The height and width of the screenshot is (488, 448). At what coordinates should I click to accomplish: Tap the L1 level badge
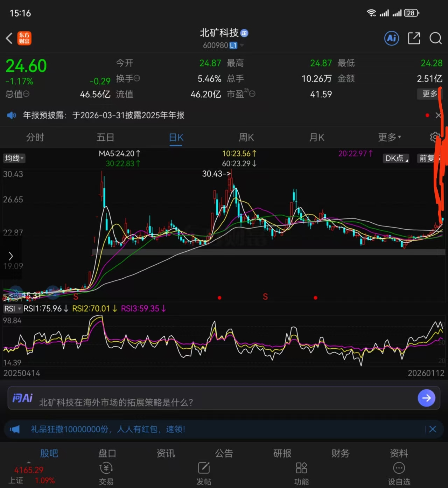pyautogui.click(x=233, y=46)
